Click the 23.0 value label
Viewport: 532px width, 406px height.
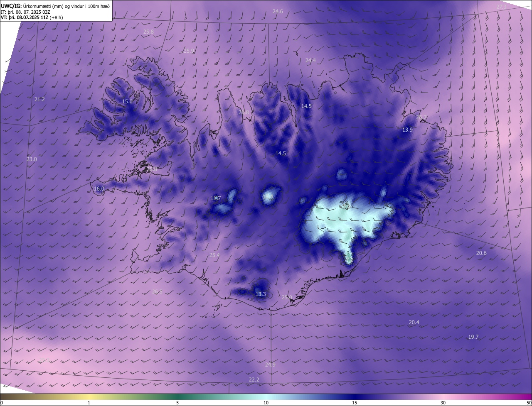[x=32, y=159]
